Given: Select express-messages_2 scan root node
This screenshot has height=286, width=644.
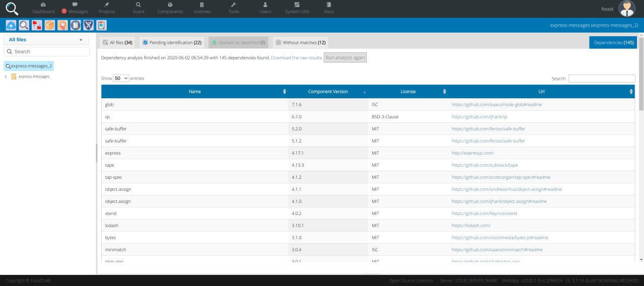Looking at the screenshot, I should (29, 66).
